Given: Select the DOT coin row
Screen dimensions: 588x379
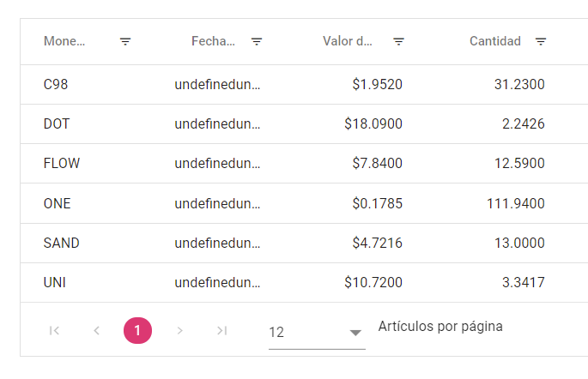Looking at the screenshot, I should point(57,124).
